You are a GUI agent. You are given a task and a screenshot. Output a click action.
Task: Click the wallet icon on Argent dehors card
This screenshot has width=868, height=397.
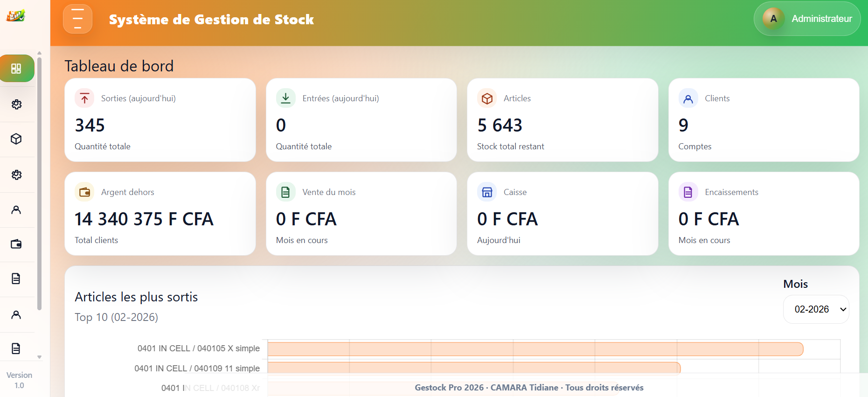point(84,192)
